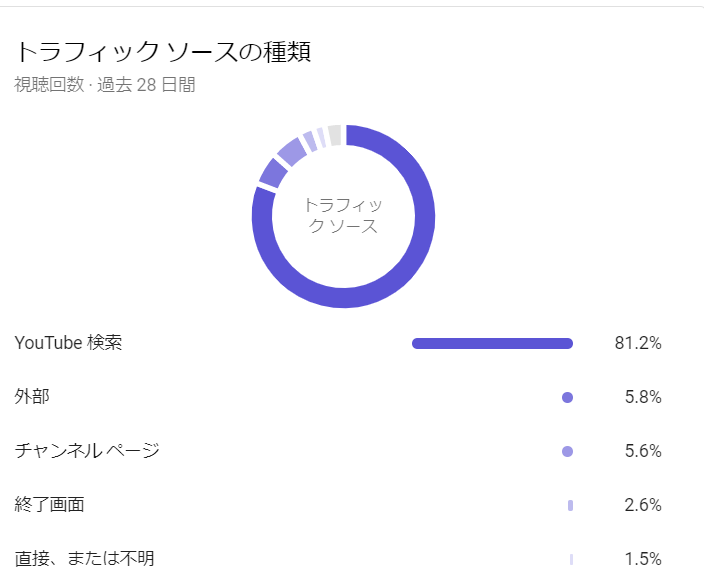Click the トラフィック ソースの種類 card title
The width and height of the screenshot is (704, 579).
coord(163,51)
